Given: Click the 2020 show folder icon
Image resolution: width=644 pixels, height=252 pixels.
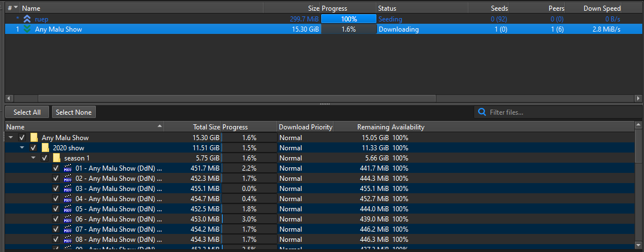Looking at the screenshot, I should tap(45, 148).
